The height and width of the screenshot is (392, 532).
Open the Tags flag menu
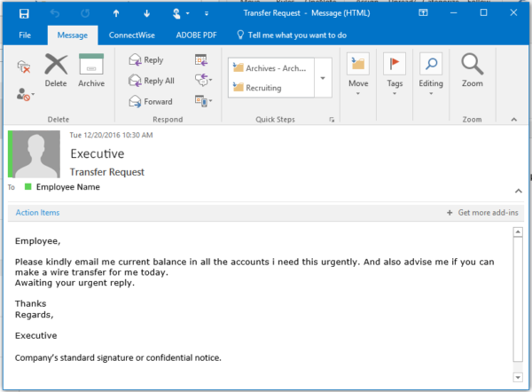click(x=395, y=74)
